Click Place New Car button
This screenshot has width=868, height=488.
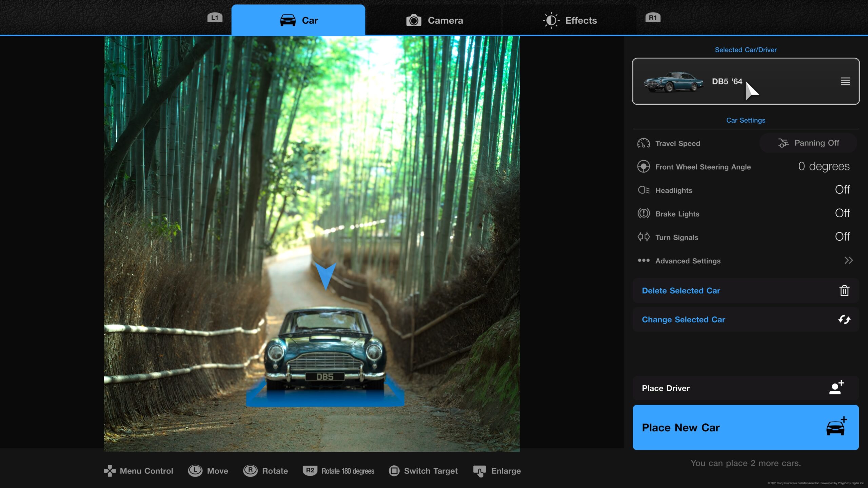[746, 427]
